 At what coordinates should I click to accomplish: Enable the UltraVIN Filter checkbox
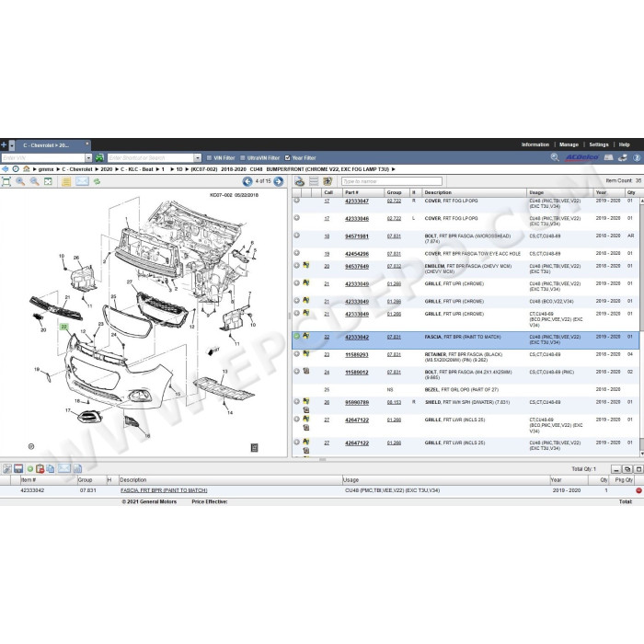(x=242, y=158)
